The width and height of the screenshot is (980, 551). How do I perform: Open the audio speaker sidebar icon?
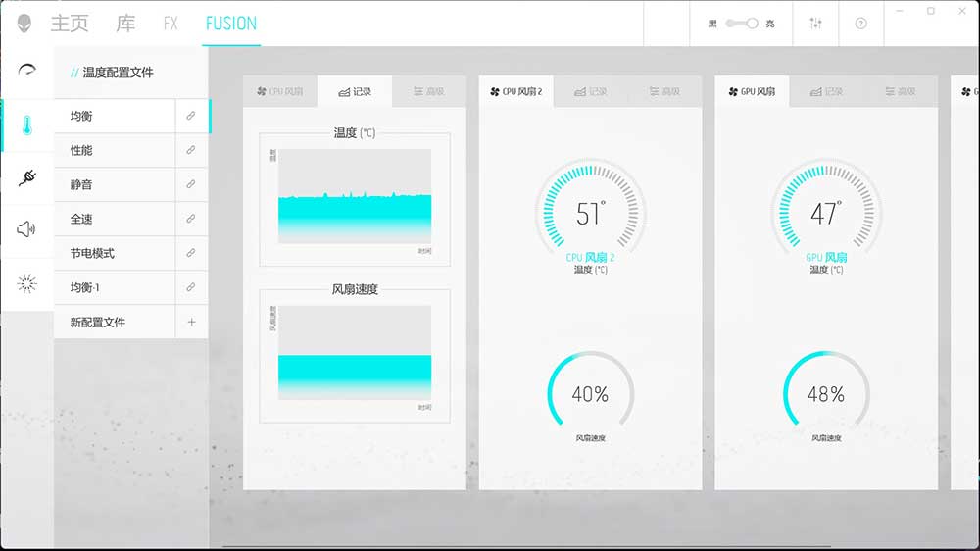tap(27, 229)
